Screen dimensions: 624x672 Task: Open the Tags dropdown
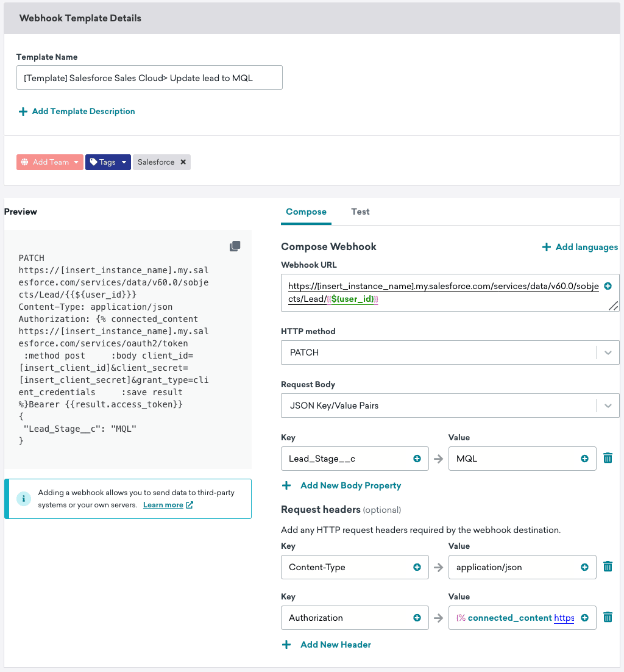tap(108, 162)
